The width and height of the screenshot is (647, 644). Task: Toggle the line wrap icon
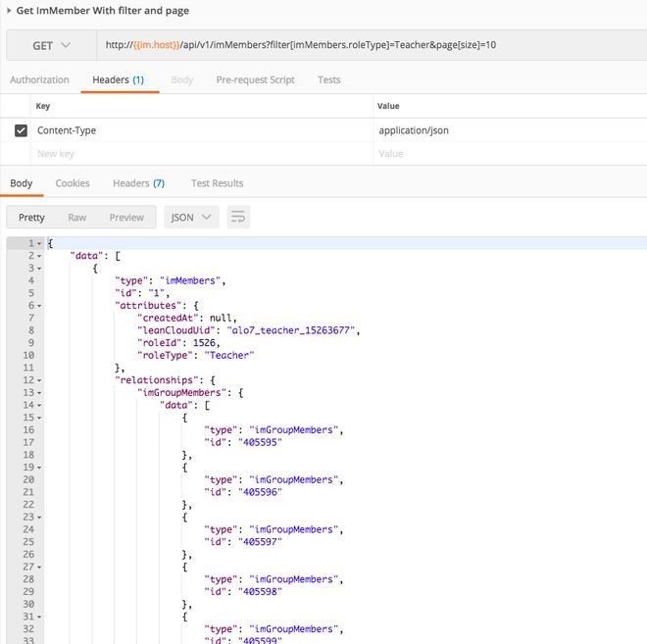pyautogui.click(x=238, y=218)
